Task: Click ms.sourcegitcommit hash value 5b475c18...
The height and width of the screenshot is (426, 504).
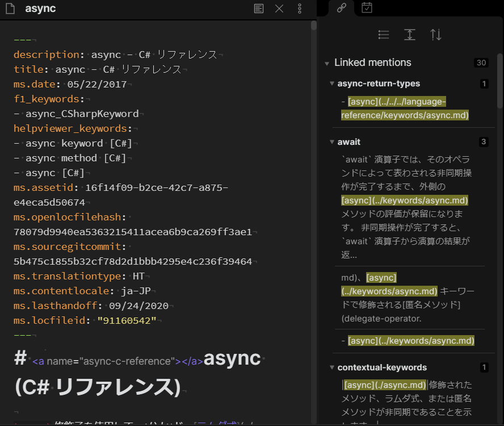Action: pyautogui.click(x=133, y=262)
